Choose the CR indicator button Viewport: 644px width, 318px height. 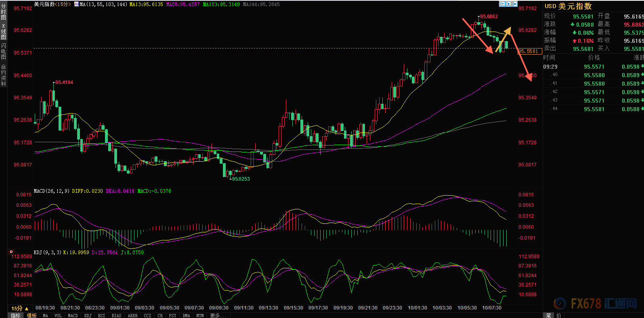point(160,316)
